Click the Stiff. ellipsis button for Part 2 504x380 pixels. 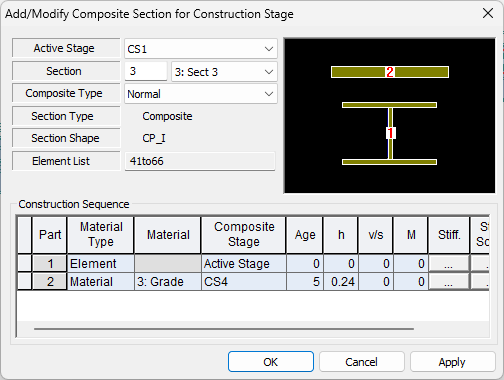[449, 282]
